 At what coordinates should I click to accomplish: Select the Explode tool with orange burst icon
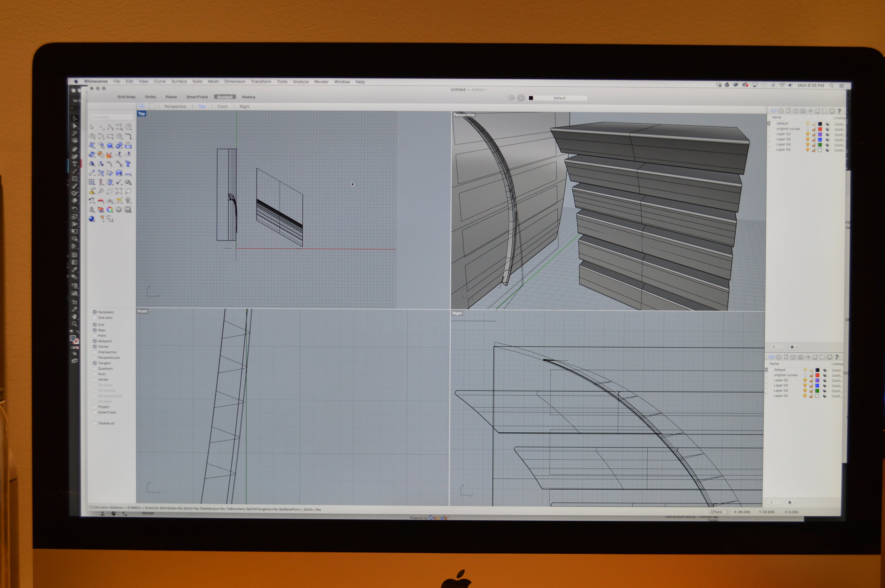pos(110,155)
